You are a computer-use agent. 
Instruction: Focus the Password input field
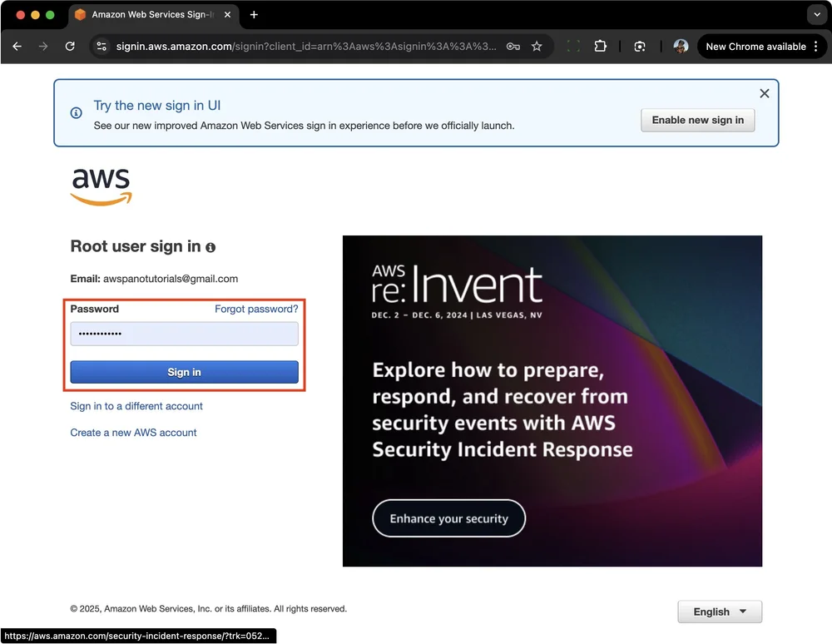pyautogui.click(x=184, y=334)
